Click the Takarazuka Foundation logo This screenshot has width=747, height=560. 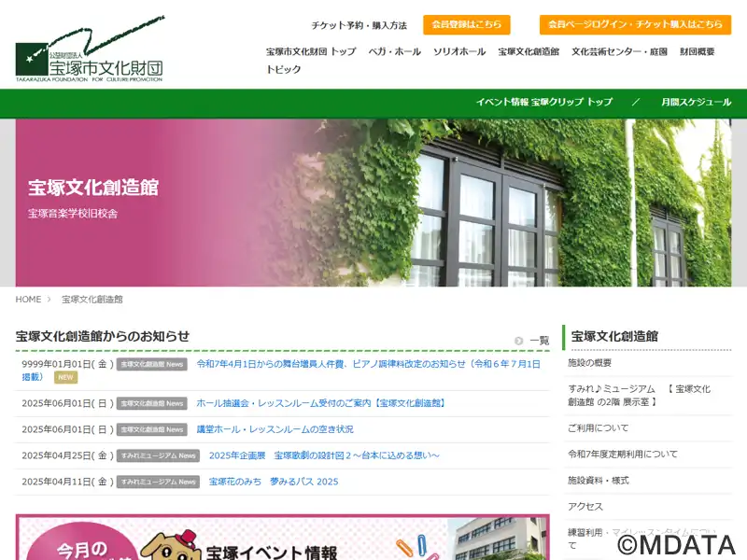tap(90, 49)
